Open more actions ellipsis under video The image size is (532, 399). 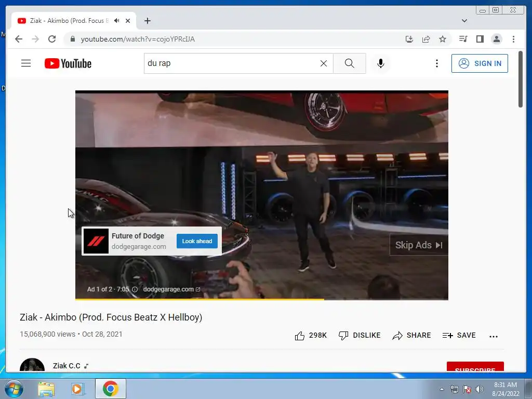pos(494,336)
